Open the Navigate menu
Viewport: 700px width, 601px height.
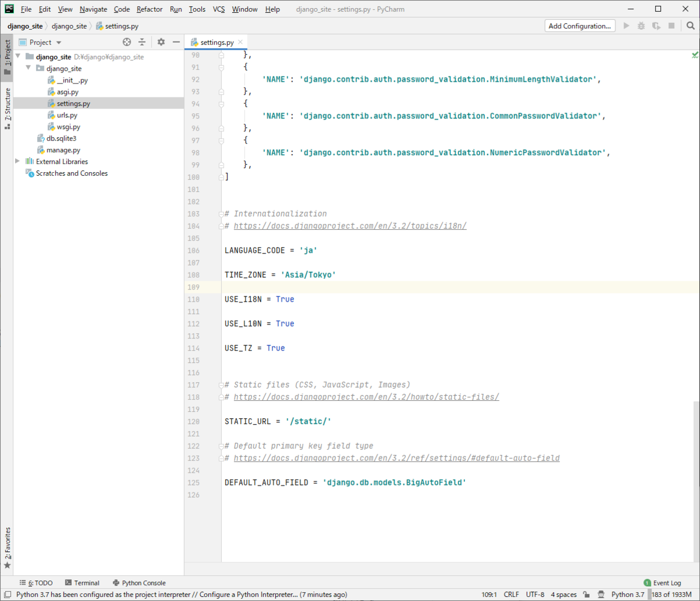point(93,9)
